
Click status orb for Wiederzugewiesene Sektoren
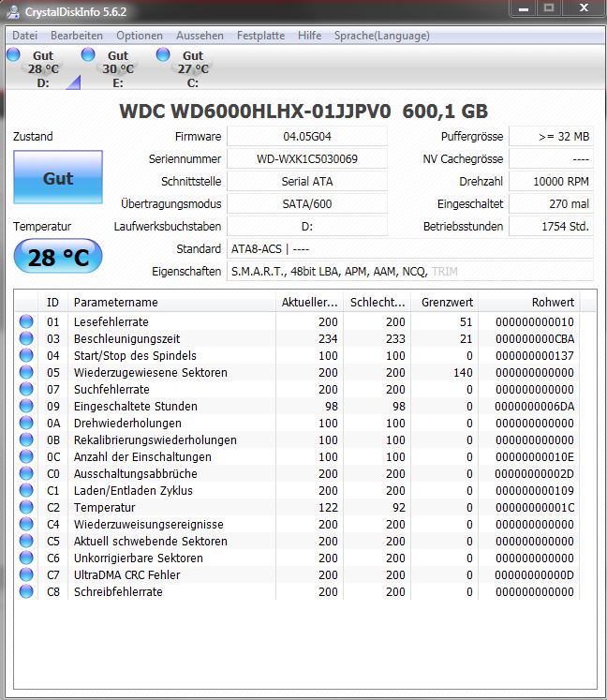[x=26, y=372]
